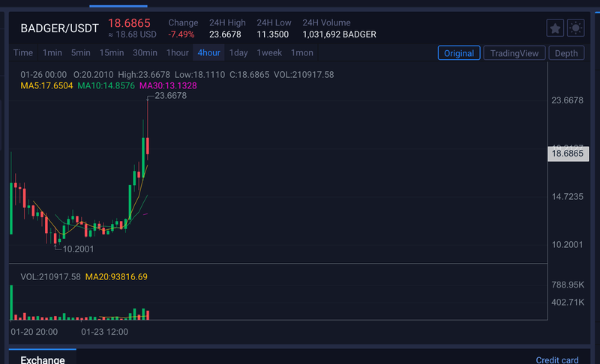Click the 01-20 20:00 time axis label

(x=34, y=332)
